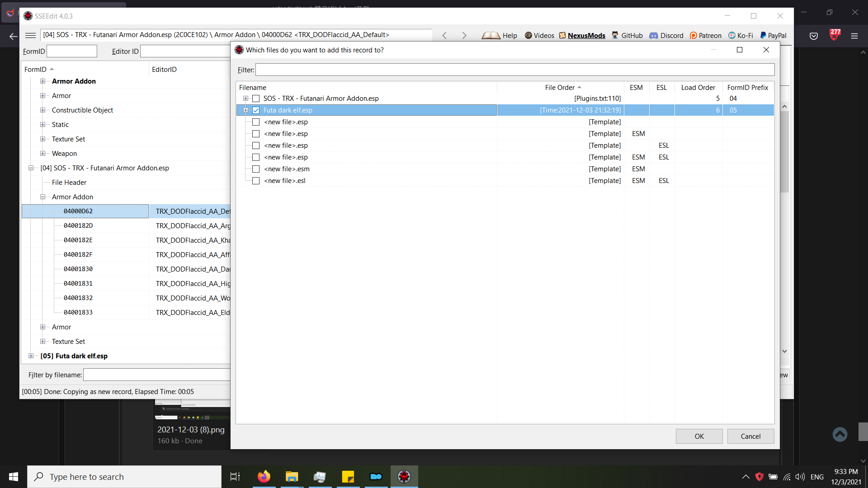The image size is (868, 488).
Task: Sort by Load Order column header
Action: tap(698, 88)
